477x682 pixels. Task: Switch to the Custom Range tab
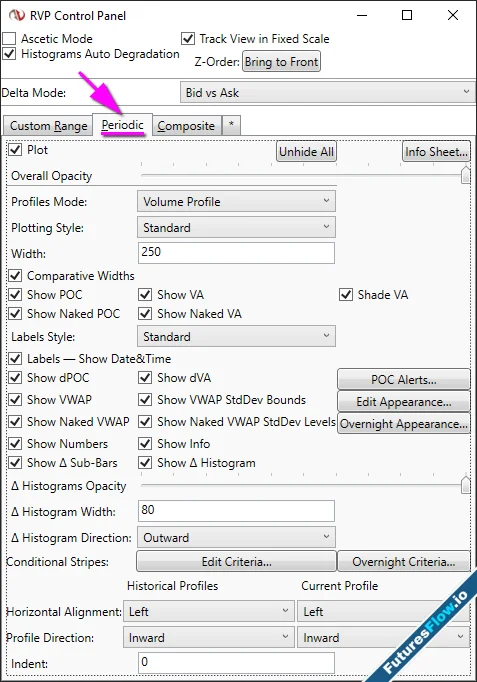pyautogui.click(x=48, y=126)
